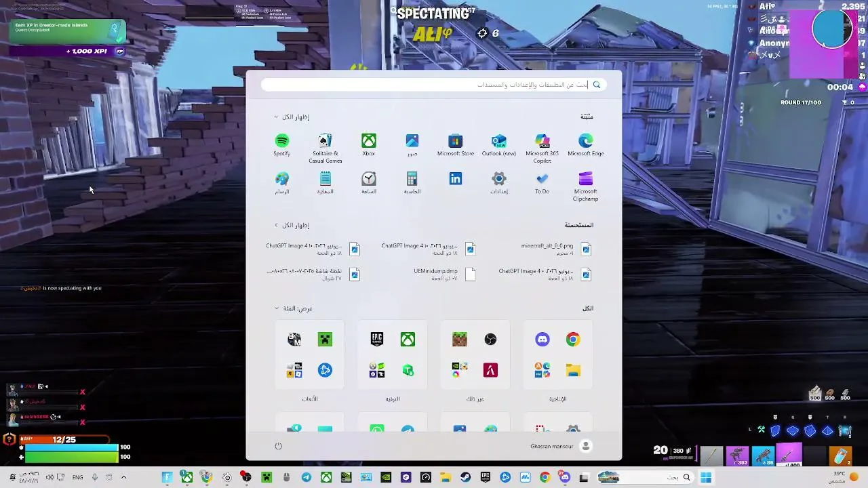
Task: Expand 'Show all' for recommended items
Action: pyautogui.click(x=292, y=225)
